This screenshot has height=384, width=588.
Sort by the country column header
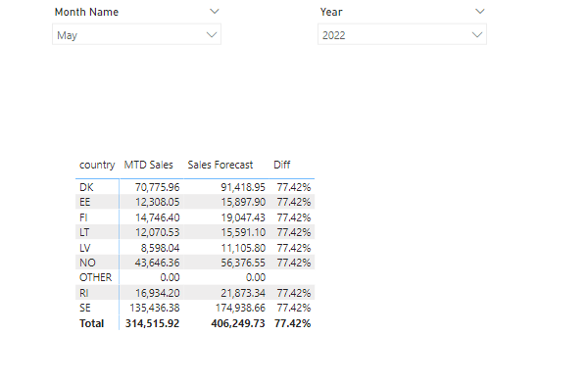click(x=97, y=165)
